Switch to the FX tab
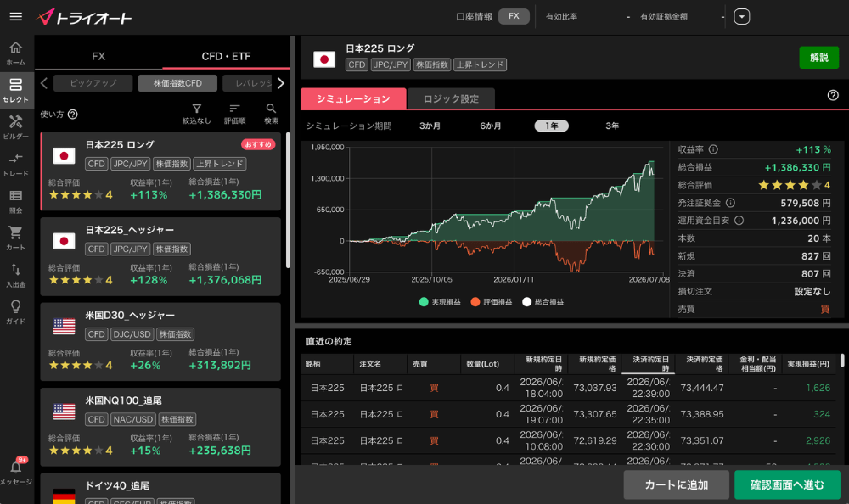This screenshot has width=849, height=504. (98, 56)
